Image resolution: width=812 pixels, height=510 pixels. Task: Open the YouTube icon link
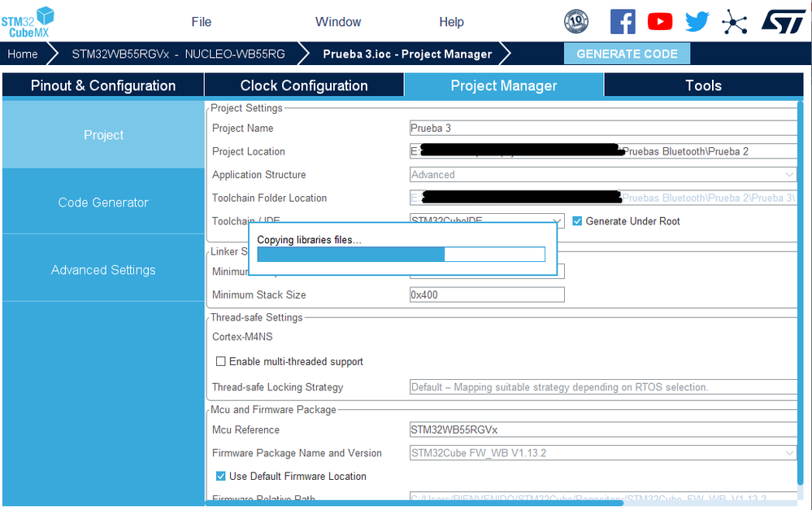point(660,22)
